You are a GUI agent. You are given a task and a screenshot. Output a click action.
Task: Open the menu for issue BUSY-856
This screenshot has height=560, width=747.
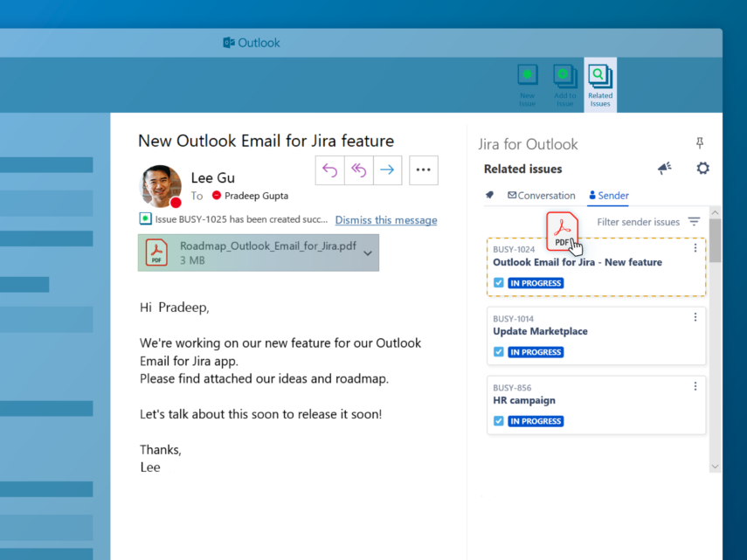695,386
